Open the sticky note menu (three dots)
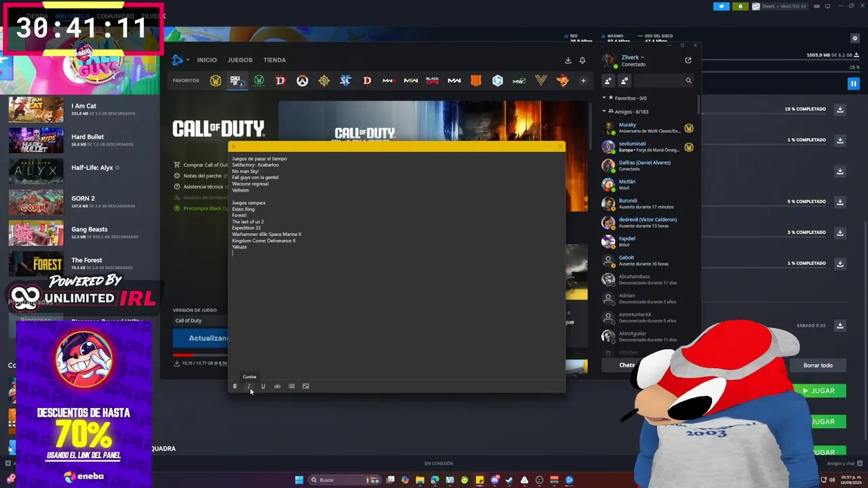The image size is (868, 488). [x=549, y=146]
